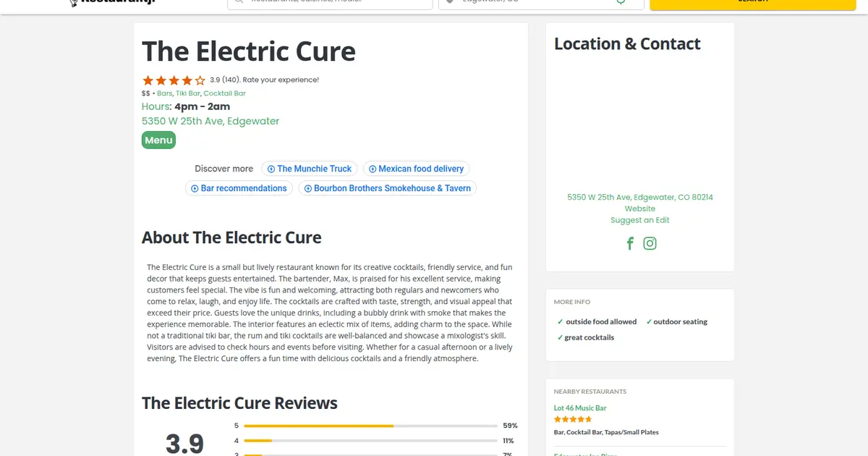Open the restaurant's Facebook page icon
This screenshot has height=456, width=868.
pyautogui.click(x=630, y=244)
